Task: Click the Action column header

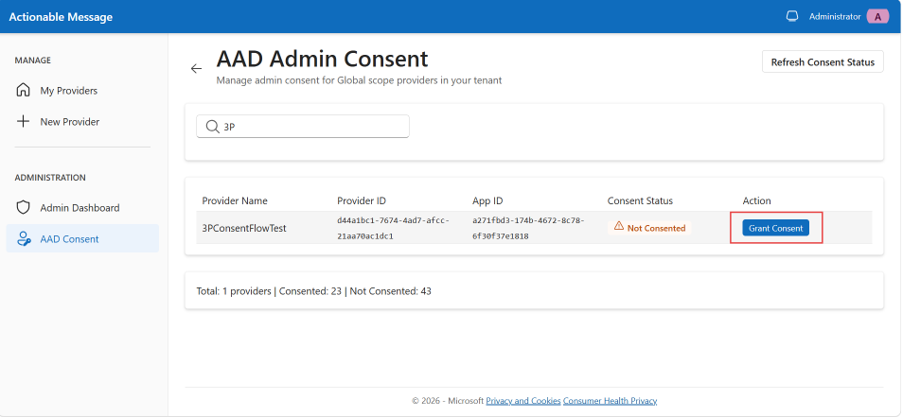Action: pyautogui.click(x=757, y=201)
